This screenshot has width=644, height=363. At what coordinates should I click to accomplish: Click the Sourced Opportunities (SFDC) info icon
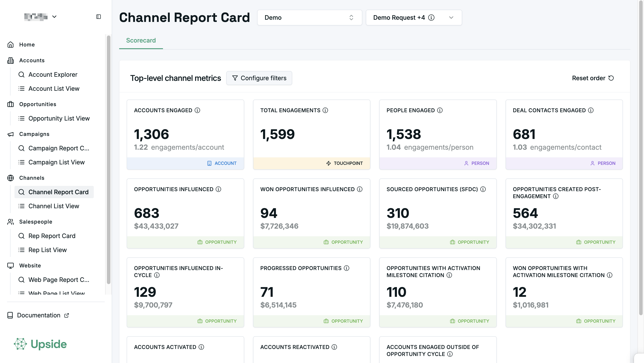(x=483, y=189)
